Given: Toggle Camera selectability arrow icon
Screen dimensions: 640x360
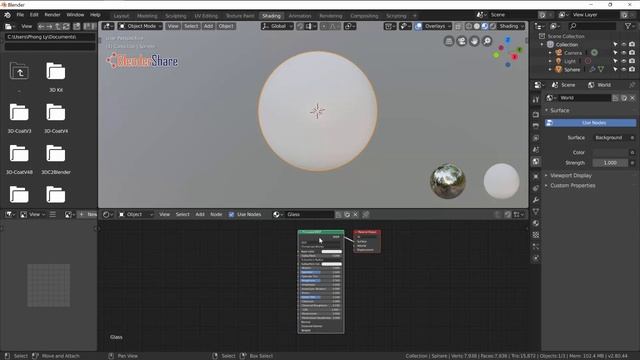Looking at the screenshot, I should pos(616,53).
